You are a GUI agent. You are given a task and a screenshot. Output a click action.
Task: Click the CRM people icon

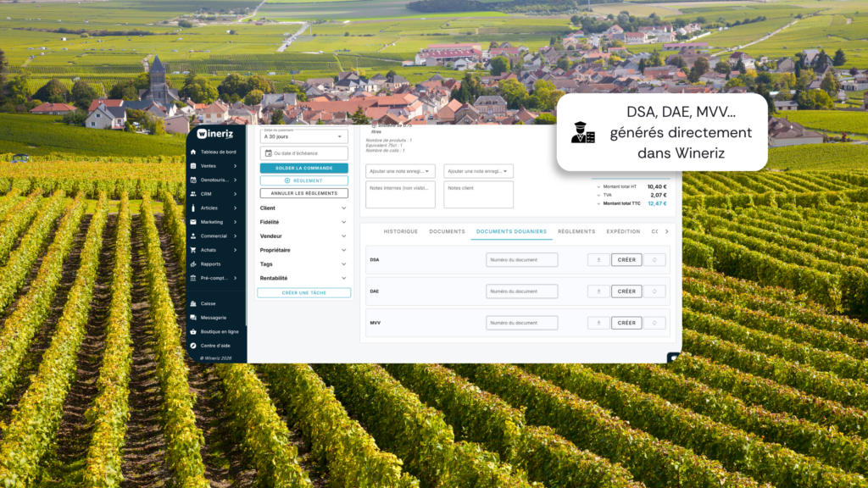coord(193,194)
